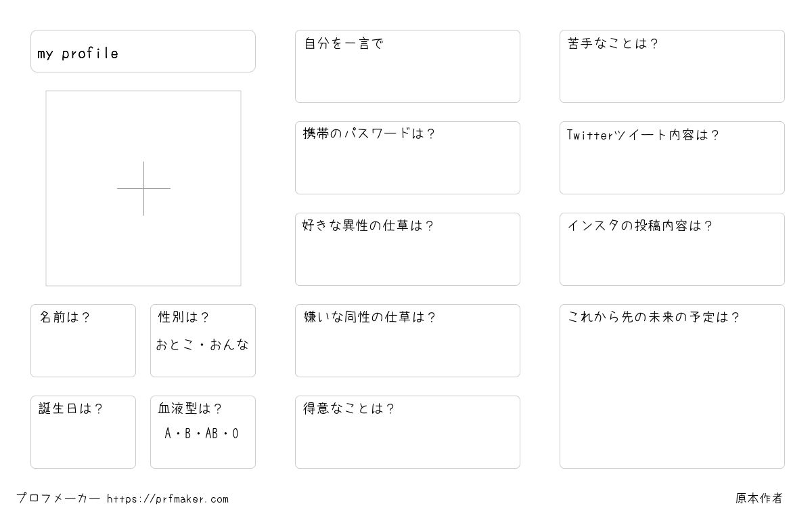Click the 嫌いな同性の仕草は? box

click(407, 341)
